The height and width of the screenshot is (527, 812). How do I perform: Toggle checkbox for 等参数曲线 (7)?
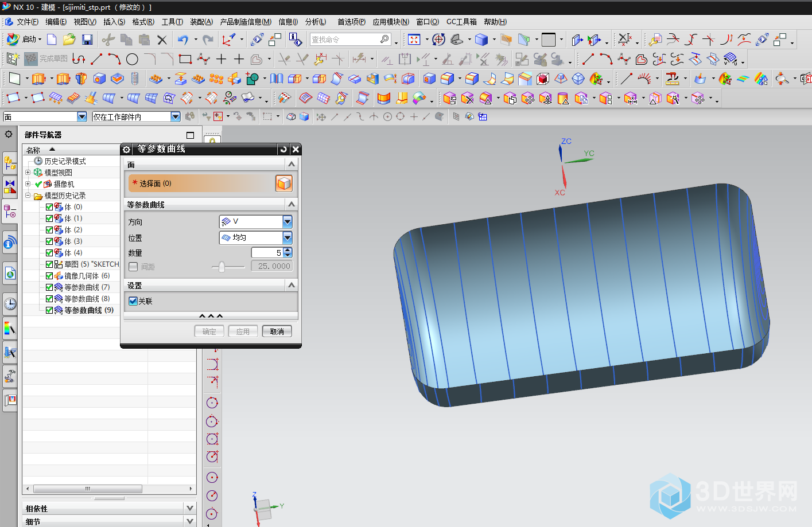coord(49,287)
